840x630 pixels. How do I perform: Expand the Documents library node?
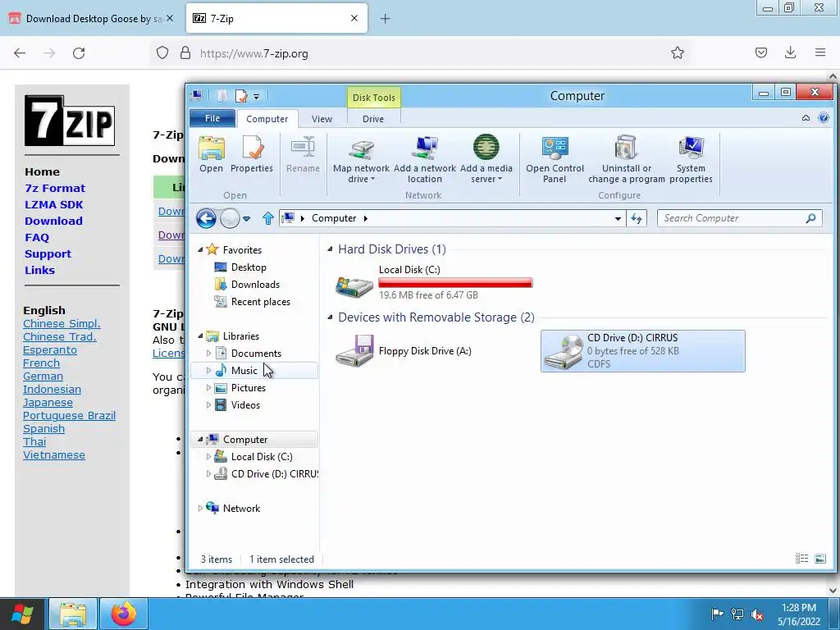point(208,353)
